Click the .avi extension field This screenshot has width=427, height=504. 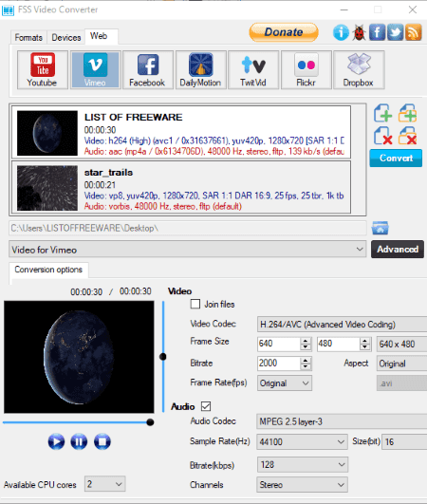coord(401,383)
